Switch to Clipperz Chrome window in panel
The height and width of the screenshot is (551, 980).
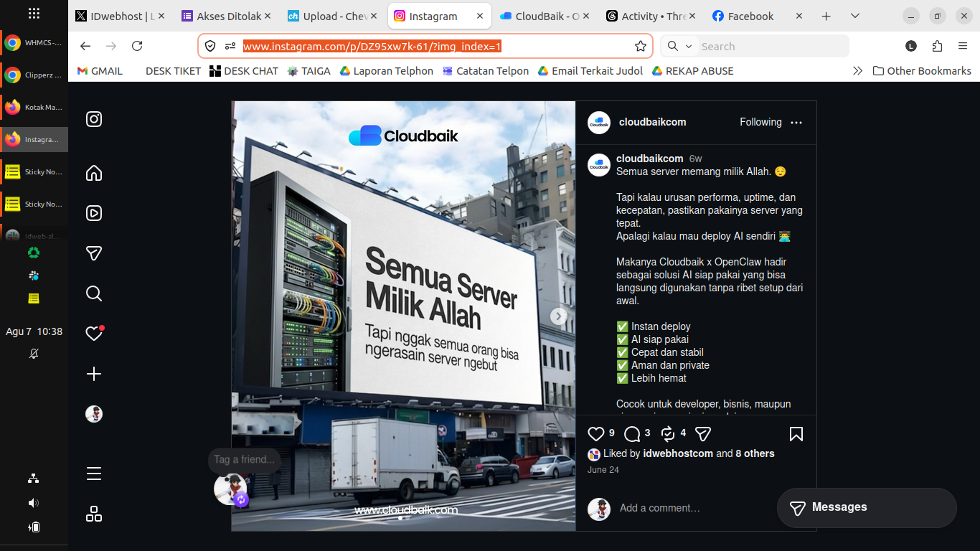pyautogui.click(x=34, y=75)
